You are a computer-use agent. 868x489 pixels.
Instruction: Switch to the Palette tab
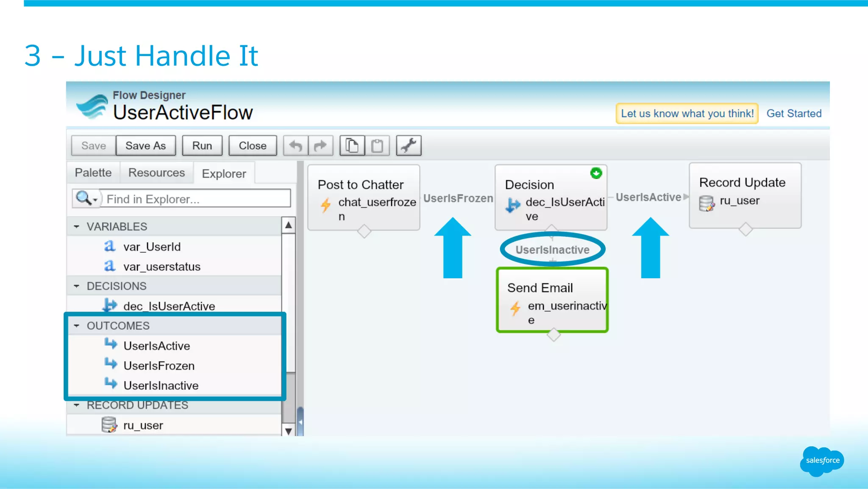93,173
